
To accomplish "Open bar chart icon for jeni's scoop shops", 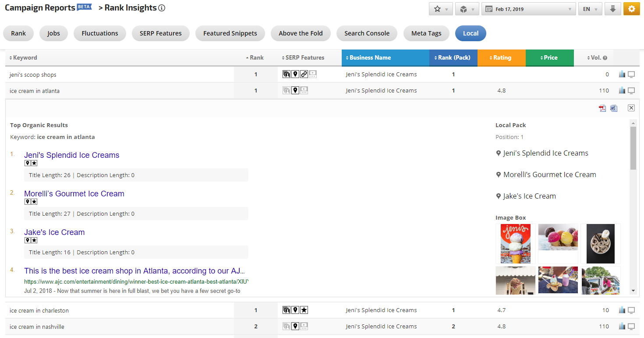I will [x=622, y=75].
